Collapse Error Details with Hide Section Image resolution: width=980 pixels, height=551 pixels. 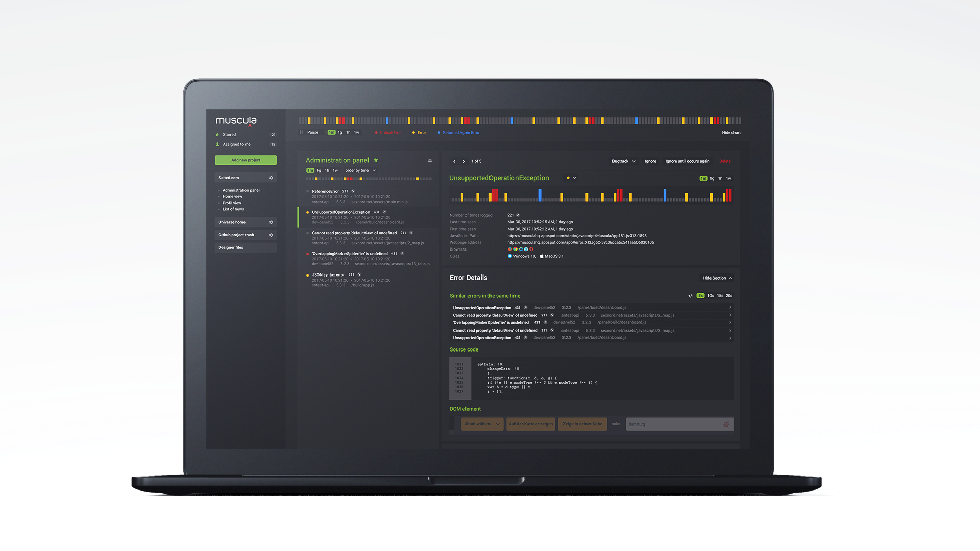coord(717,278)
